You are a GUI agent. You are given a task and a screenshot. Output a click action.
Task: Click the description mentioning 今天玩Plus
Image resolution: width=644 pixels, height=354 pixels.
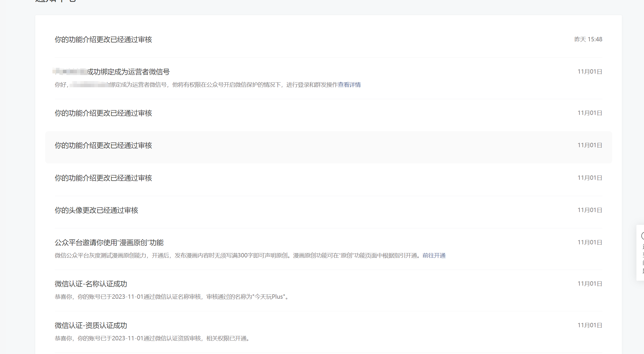click(x=172, y=297)
